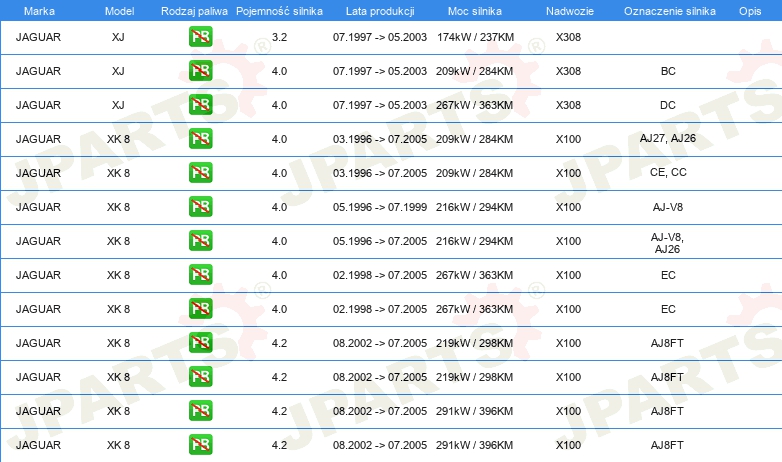Select the 05.1996 -> 07.1999 production years cell

tap(380, 207)
